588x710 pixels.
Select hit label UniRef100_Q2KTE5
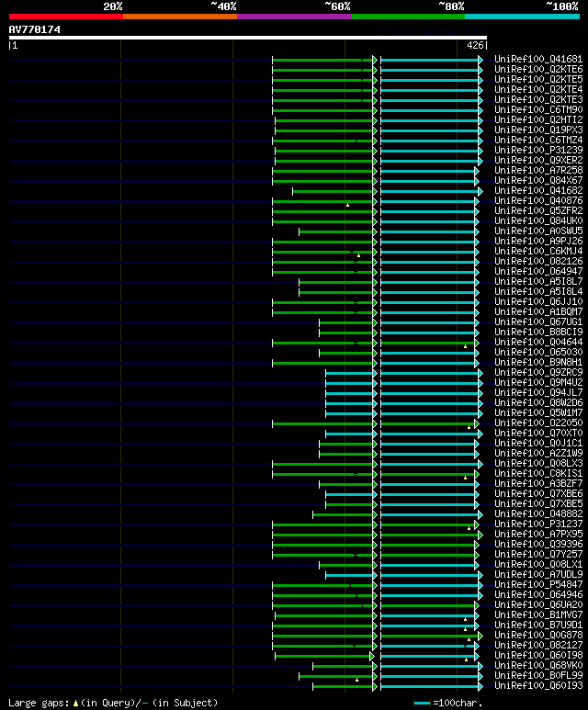[x=538, y=79]
